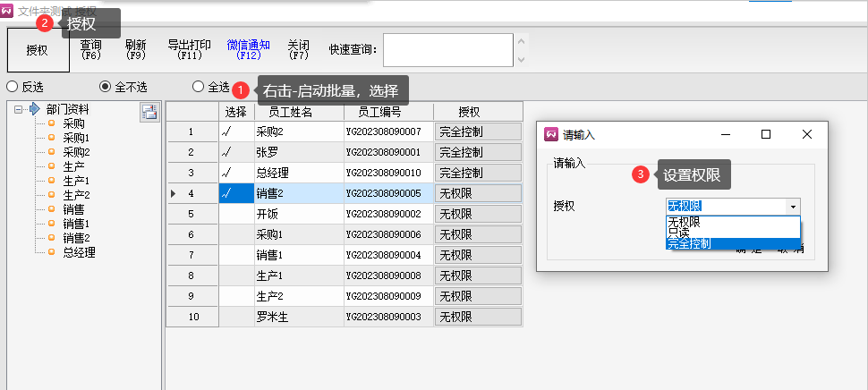Open 导出打印 (F11) function
Viewport: 868px width, 390px height.
(190, 49)
